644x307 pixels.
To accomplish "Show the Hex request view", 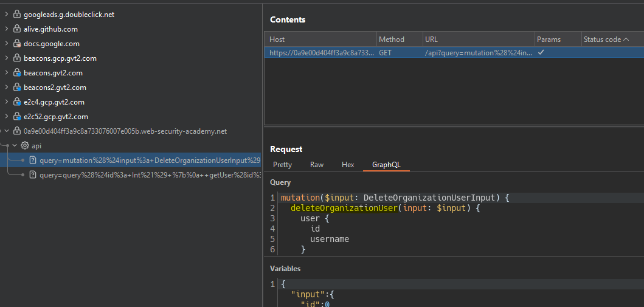I will click(x=348, y=165).
